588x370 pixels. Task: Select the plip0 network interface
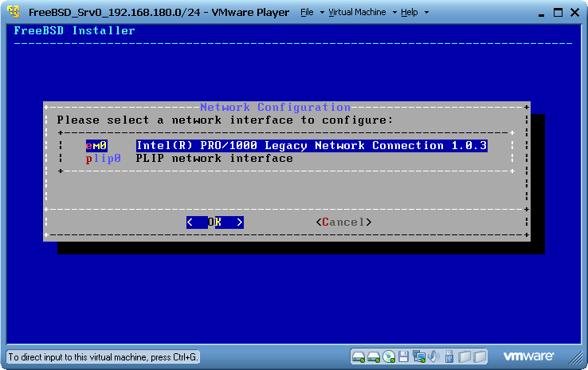pyautogui.click(x=103, y=159)
